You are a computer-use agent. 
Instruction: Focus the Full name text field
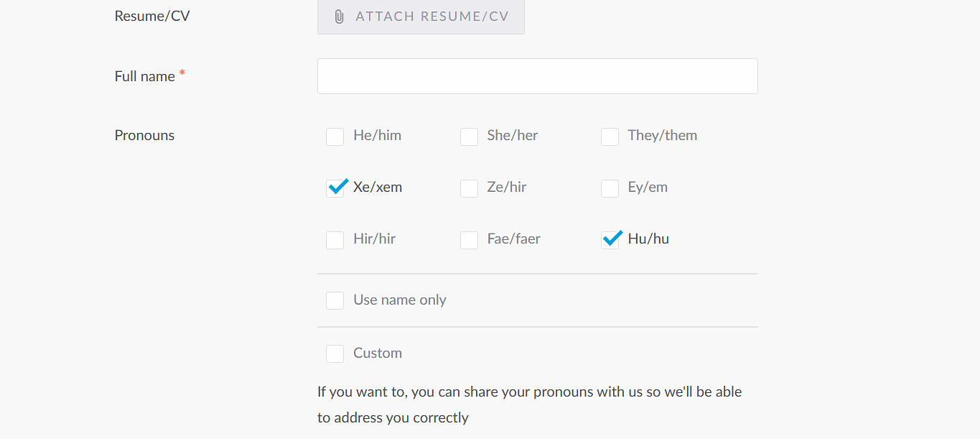[537, 76]
